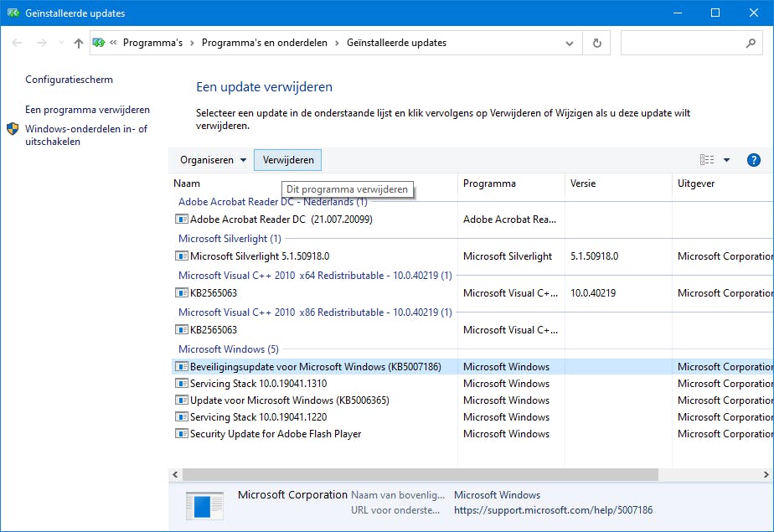Open the recent locations dropdown arrow
The width and height of the screenshot is (774, 532).
[x=61, y=43]
